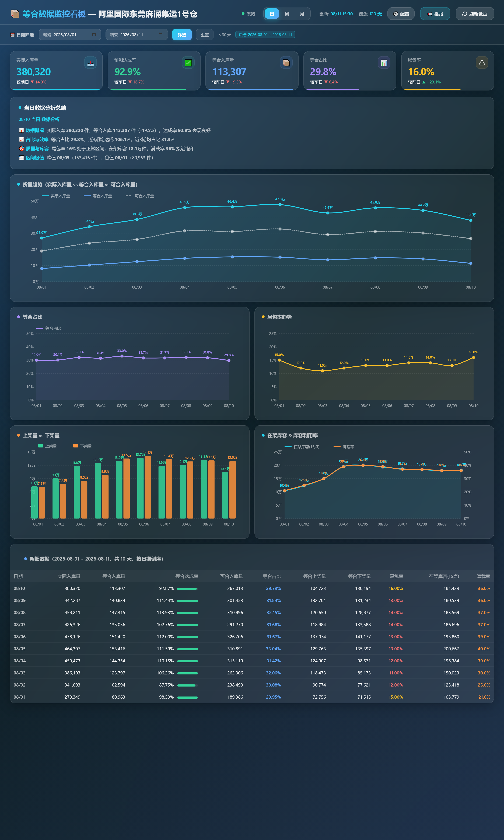Click the filter range tag 2026-08-01 ~ 2026-08-11
Viewport: 504px width, 840px height.
click(x=265, y=35)
